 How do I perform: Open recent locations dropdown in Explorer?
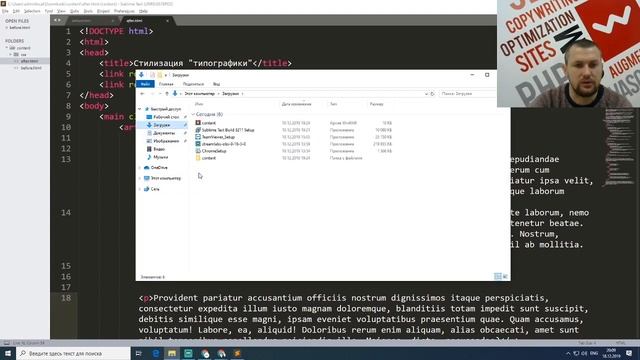160,93
